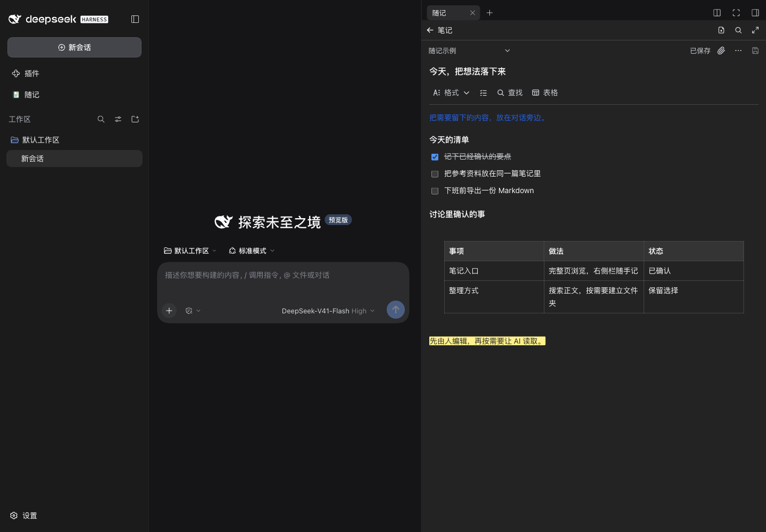Add new tab with plus icon
The width and height of the screenshot is (766, 532).
coord(490,13)
